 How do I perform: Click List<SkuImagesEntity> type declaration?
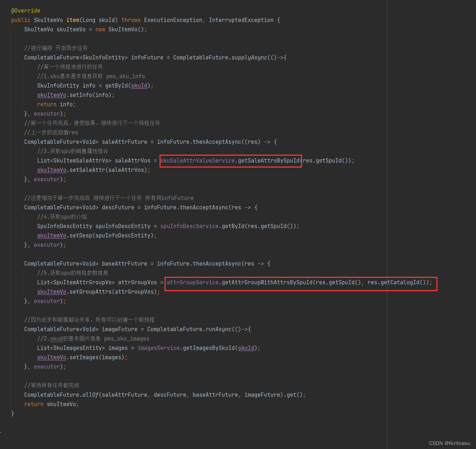coord(71,348)
